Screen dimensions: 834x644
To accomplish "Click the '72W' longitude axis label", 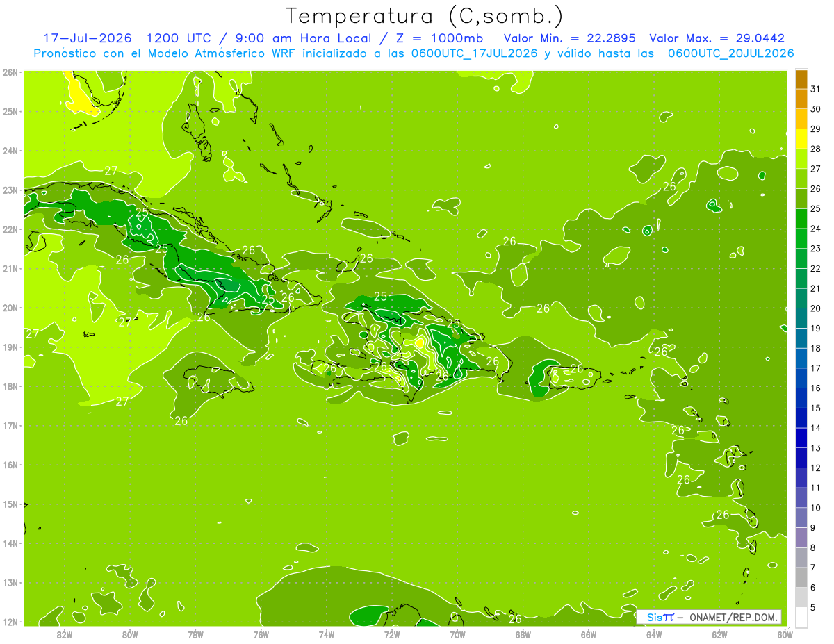I will (x=392, y=634).
